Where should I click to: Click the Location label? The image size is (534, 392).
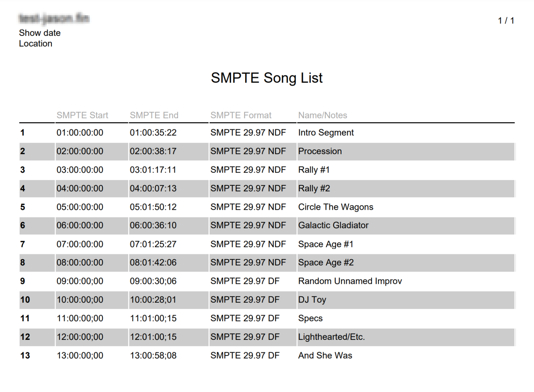36,43
